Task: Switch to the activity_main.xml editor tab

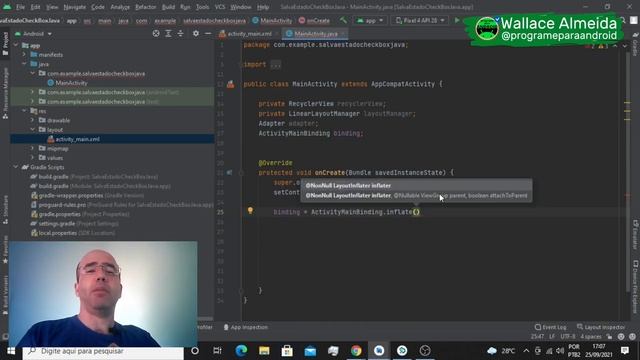Action: (249, 33)
